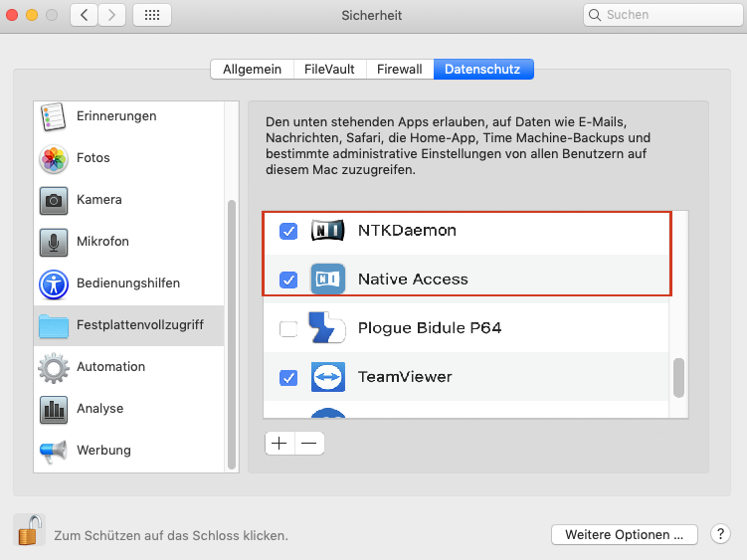Select the Bedienungshilfen text label

(x=128, y=283)
